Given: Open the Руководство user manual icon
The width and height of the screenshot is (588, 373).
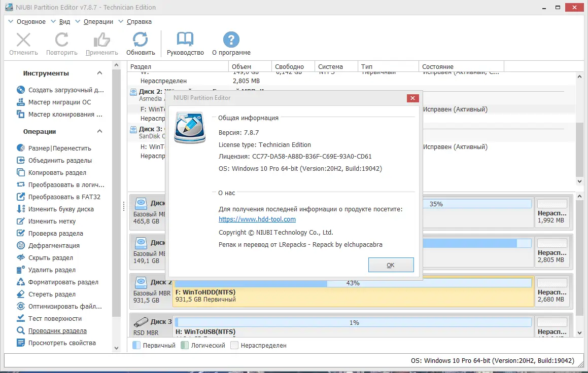Looking at the screenshot, I should (185, 43).
